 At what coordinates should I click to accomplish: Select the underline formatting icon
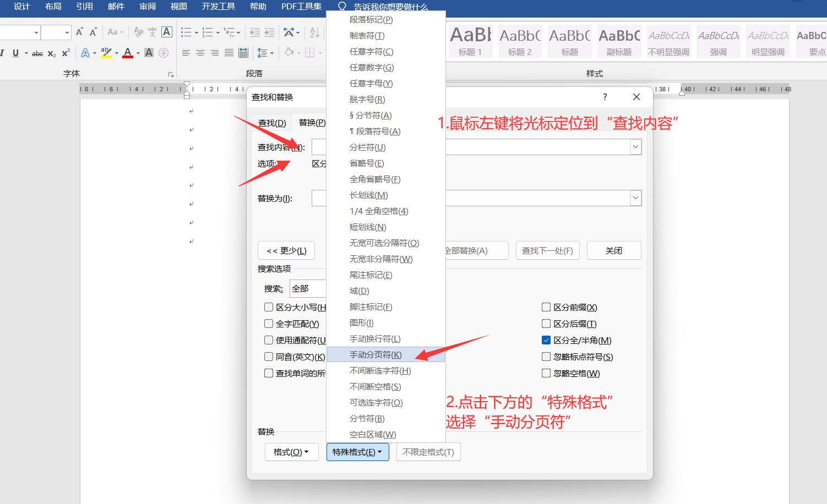(16, 53)
